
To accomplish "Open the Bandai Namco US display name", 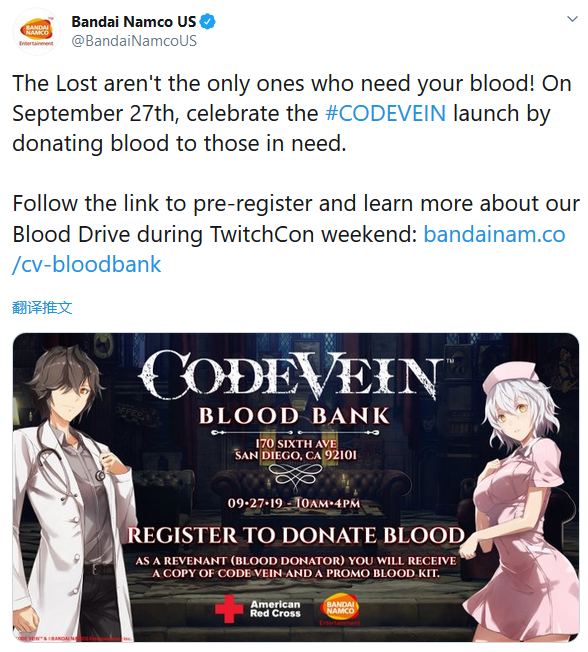I will click(x=133, y=22).
